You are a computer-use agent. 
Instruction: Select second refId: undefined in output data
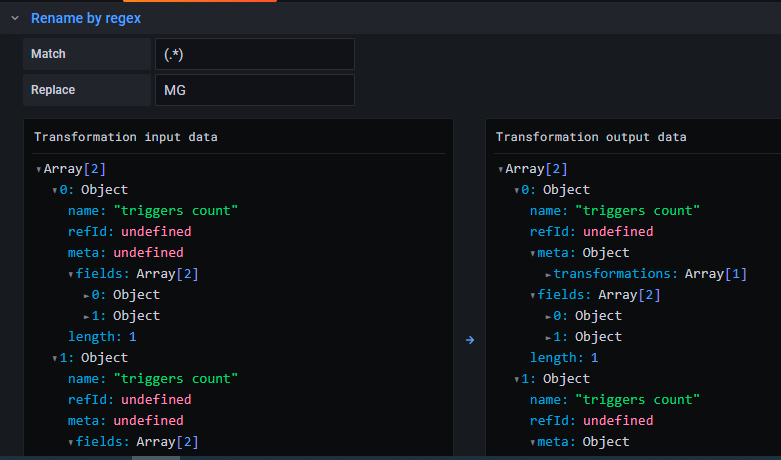pyautogui.click(x=591, y=420)
